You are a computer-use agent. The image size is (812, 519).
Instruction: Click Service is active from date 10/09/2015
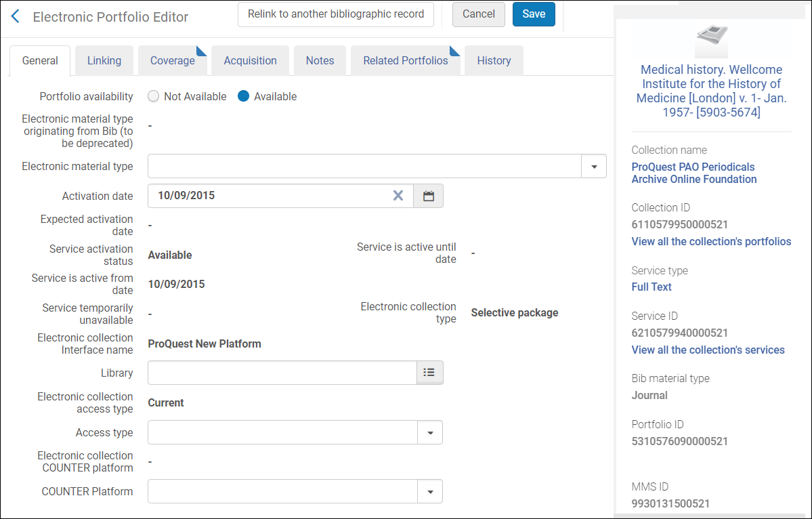tap(177, 285)
